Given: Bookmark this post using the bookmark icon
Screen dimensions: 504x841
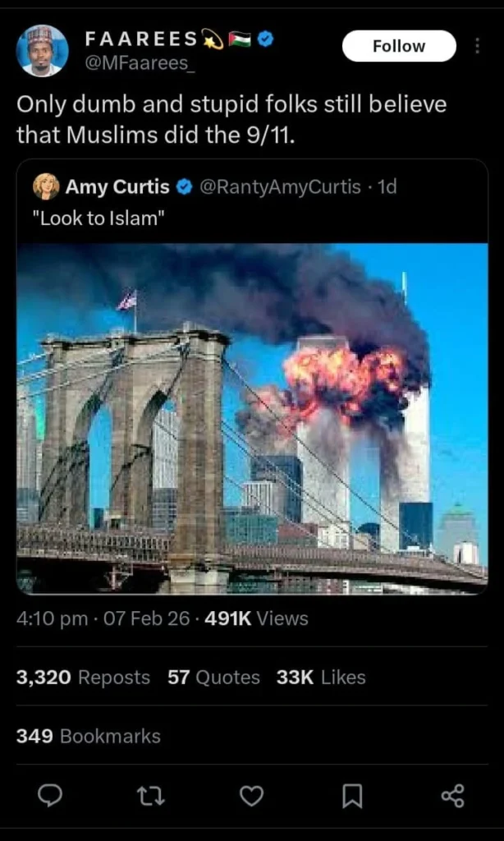Looking at the screenshot, I should tap(352, 795).
